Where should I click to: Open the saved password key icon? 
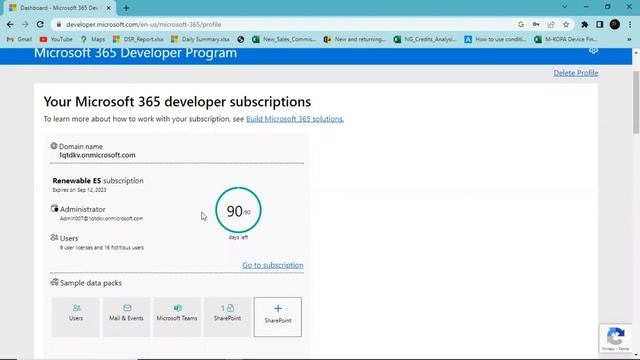(536, 24)
